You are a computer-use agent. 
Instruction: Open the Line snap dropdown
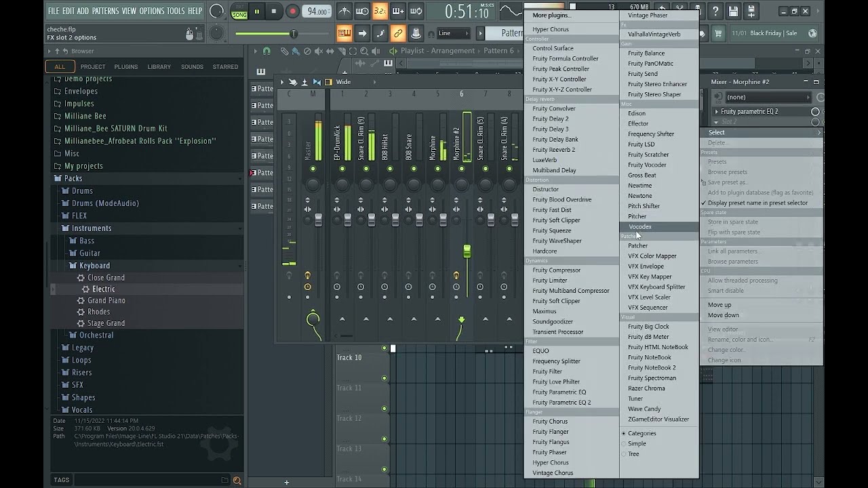click(452, 33)
